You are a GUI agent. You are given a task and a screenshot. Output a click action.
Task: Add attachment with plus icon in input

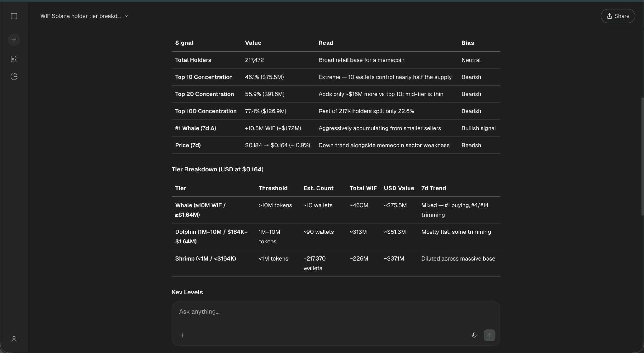pos(182,335)
